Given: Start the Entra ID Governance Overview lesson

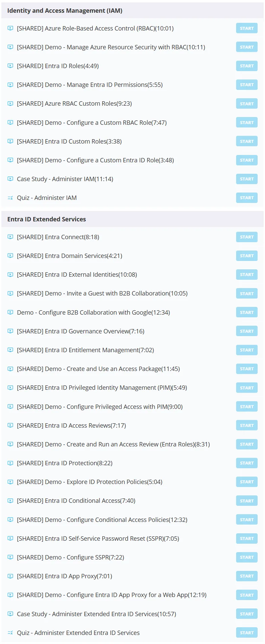Looking at the screenshot, I should [x=247, y=331].
